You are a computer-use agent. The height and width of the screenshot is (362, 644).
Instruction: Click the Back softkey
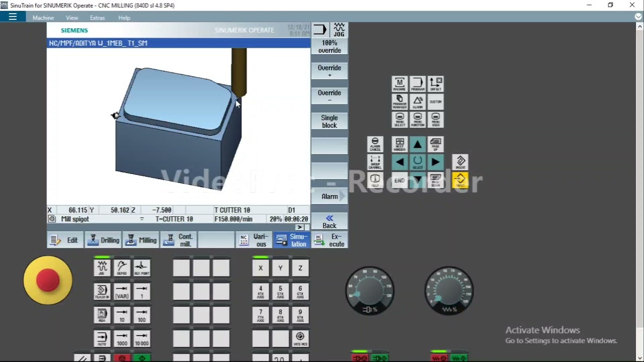[x=330, y=222]
